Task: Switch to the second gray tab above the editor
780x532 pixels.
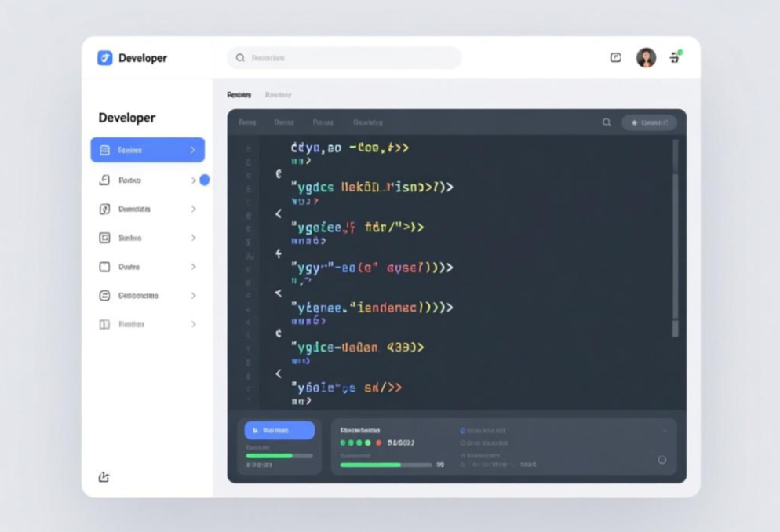Action: [278, 95]
